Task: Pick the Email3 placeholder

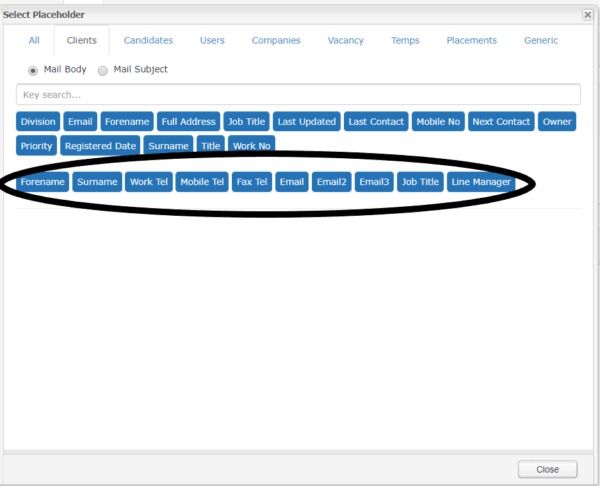Action: [374, 182]
